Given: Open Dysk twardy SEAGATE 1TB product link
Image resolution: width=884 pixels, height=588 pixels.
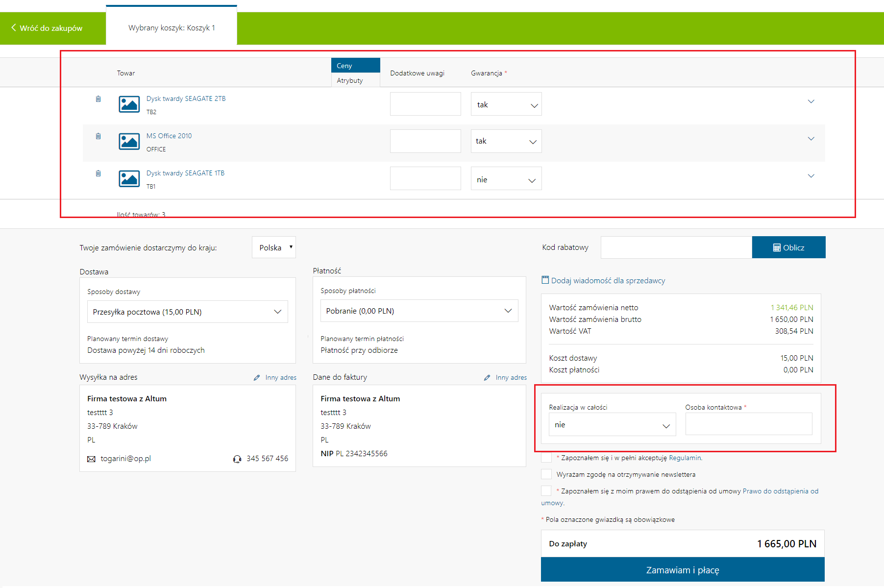Looking at the screenshot, I should pos(185,173).
